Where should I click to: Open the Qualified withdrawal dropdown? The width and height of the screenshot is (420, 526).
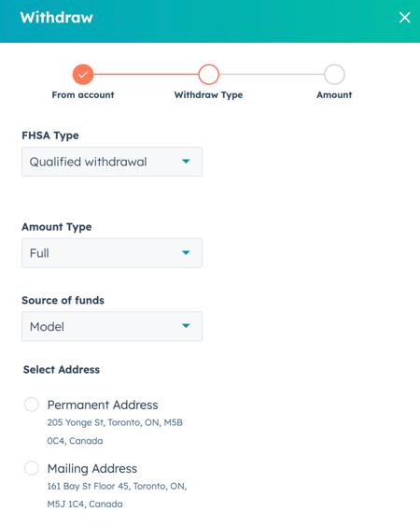(x=112, y=162)
